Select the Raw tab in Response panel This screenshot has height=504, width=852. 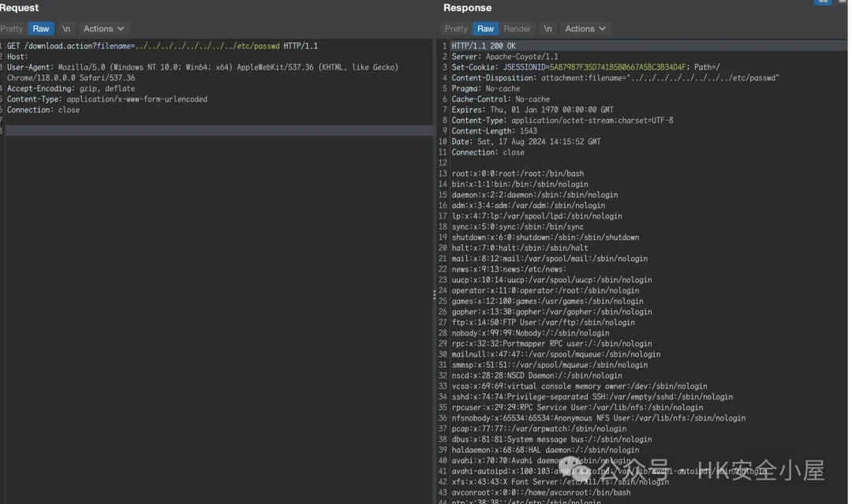tap(485, 28)
